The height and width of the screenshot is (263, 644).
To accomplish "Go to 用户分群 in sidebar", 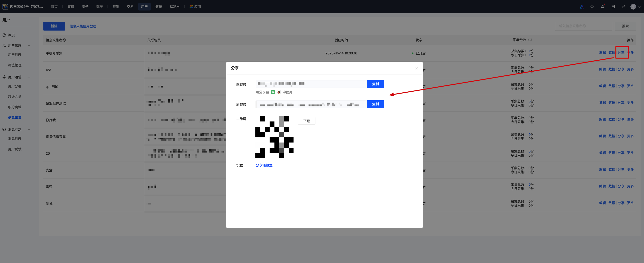I will (x=15, y=86).
